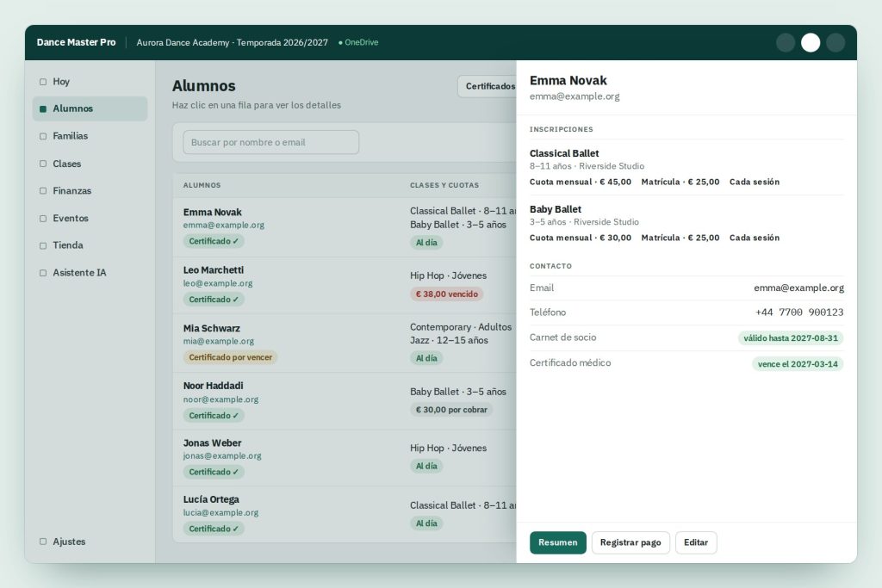Open Finanzas in the sidebar
This screenshot has height=588, width=882.
point(90,190)
